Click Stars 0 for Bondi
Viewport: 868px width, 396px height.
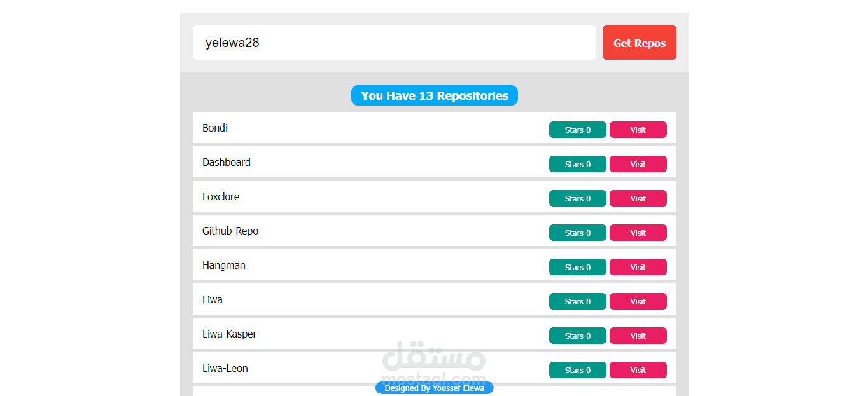[577, 130]
